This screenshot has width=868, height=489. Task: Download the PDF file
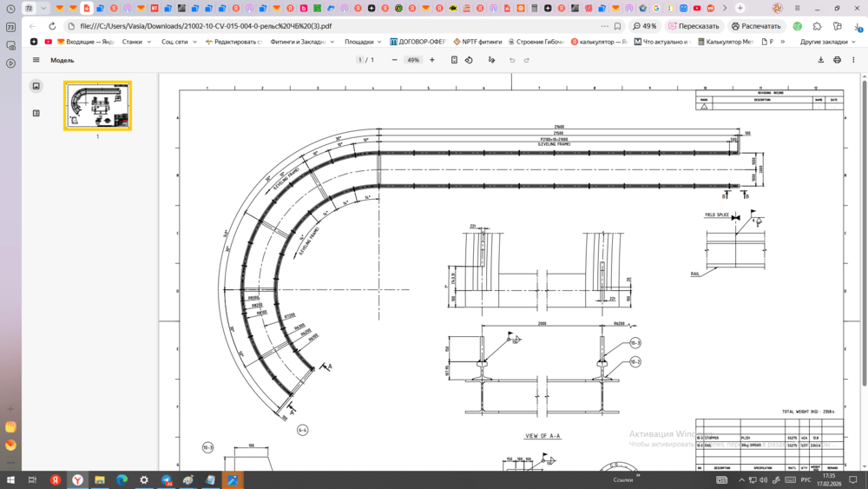coord(820,60)
